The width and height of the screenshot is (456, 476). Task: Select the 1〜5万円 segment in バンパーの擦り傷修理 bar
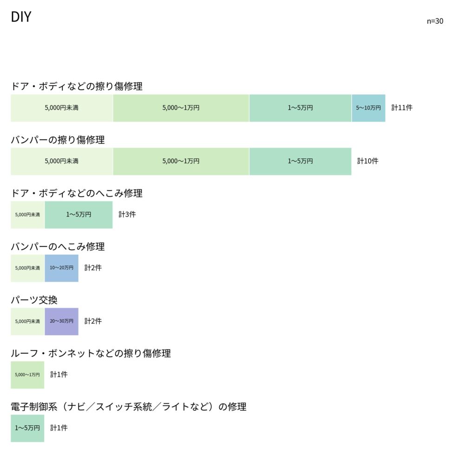[300, 161]
